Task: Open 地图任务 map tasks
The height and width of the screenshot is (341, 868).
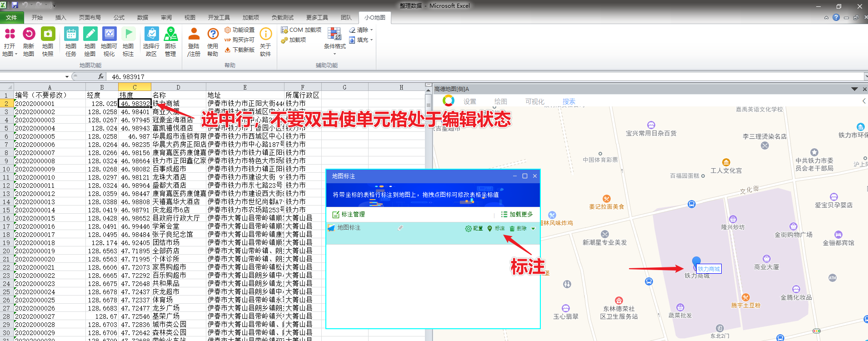Action: click(x=71, y=42)
